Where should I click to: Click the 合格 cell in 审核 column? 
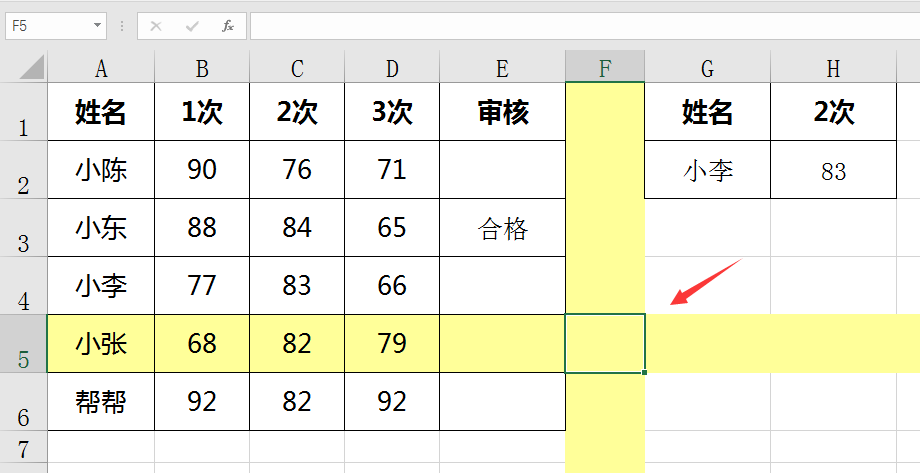[x=502, y=228]
